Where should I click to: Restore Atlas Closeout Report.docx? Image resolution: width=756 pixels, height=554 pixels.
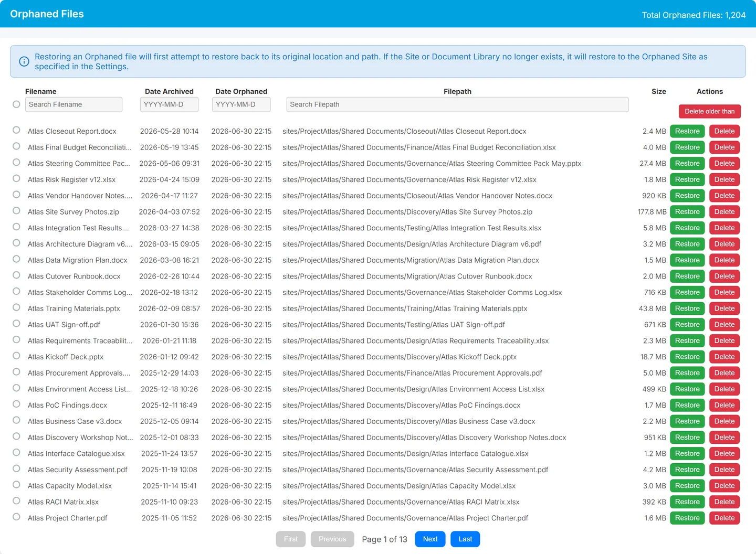pyautogui.click(x=687, y=131)
